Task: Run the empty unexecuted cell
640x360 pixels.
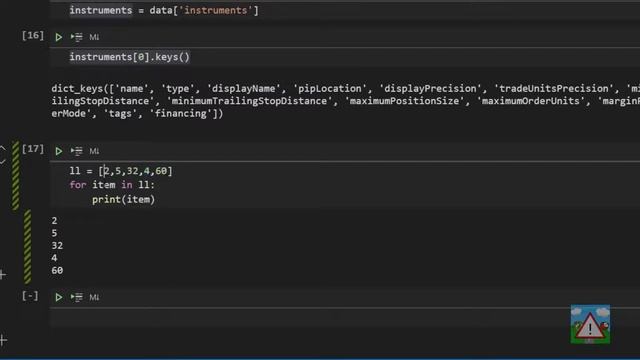Action: click(58, 297)
